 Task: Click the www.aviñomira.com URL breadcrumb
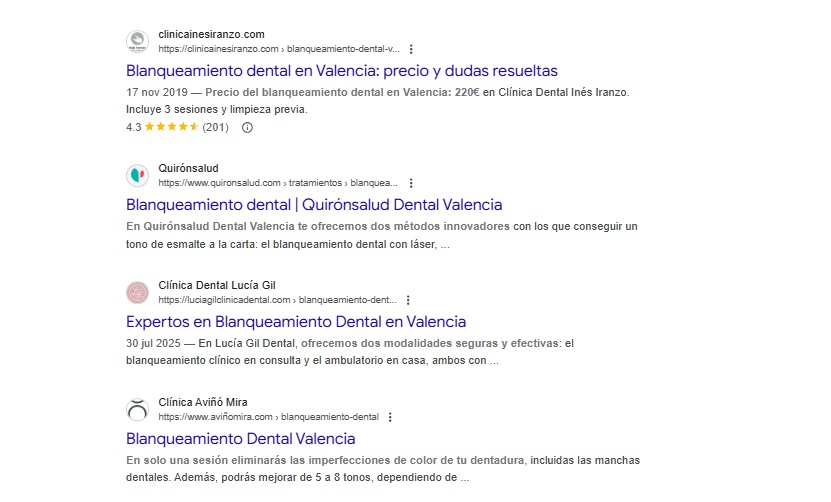coord(268,417)
